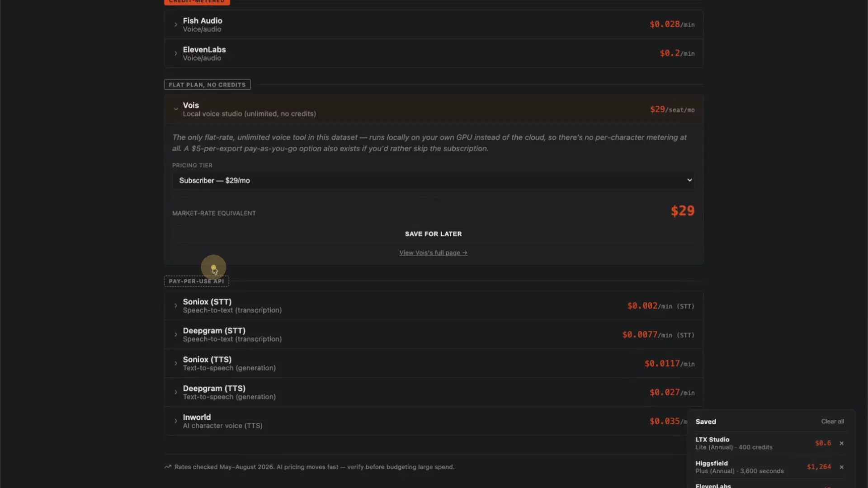Click the Deepgram (TTS) title text
This screenshot has width=868, height=488.
pos(214,389)
